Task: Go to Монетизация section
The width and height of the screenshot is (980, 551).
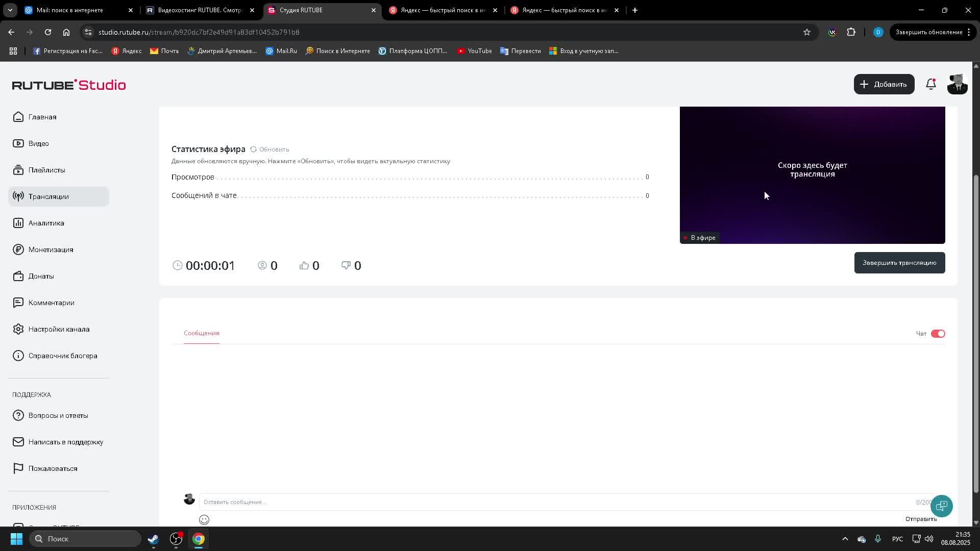Action: tap(51, 249)
